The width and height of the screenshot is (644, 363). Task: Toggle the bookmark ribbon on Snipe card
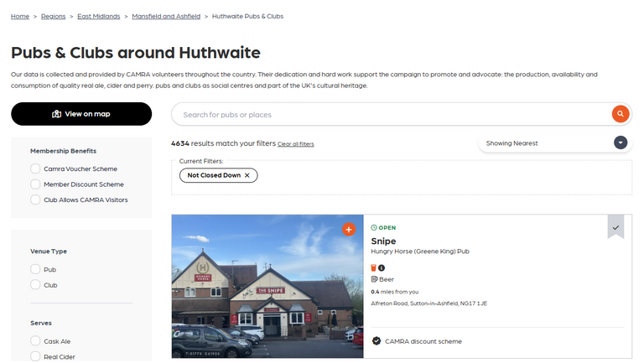pos(615,226)
